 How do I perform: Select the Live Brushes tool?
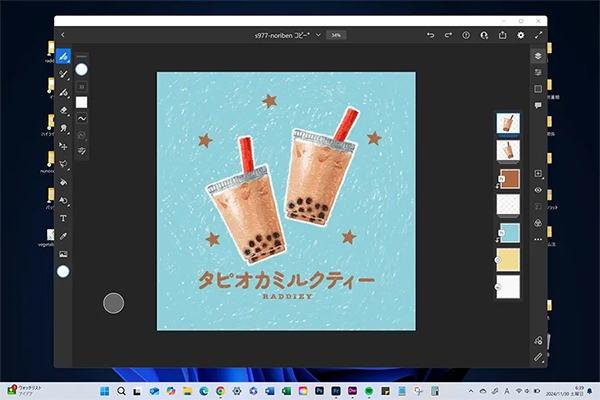(x=64, y=74)
